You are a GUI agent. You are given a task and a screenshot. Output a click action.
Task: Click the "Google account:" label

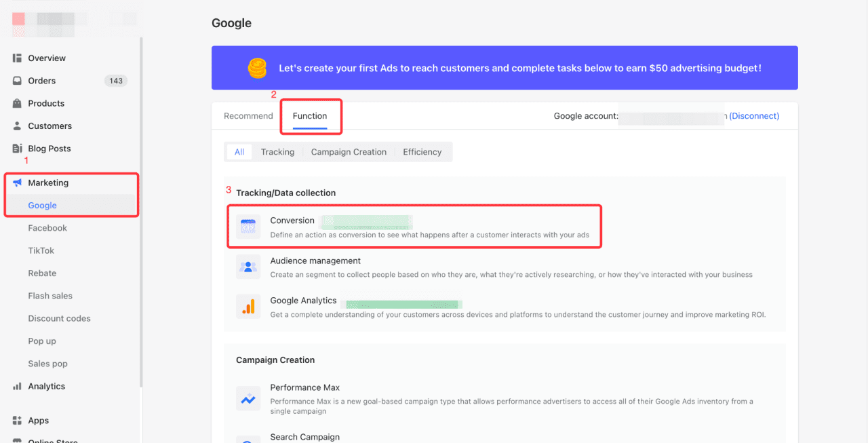(x=586, y=116)
